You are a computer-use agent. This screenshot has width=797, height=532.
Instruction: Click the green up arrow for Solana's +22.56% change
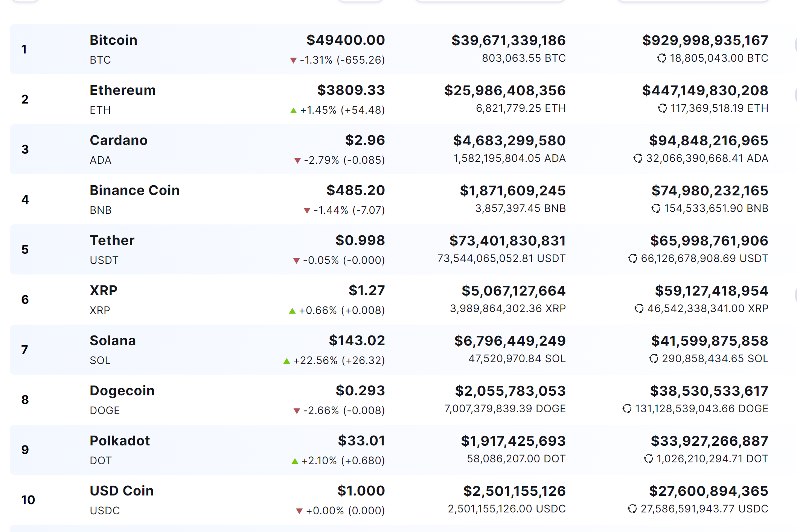286,361
